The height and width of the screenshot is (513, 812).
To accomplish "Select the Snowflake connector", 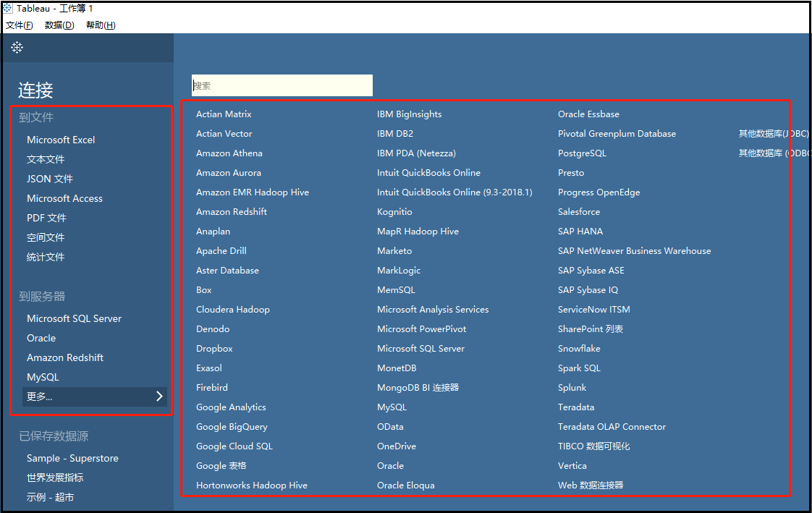I will [x=578, y=348].
